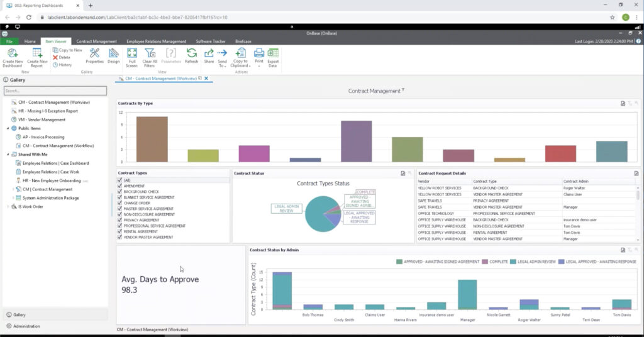The image size is (644, 337).
Task: Toggle the (All) contract types checkbox
Action: click(x=119, y=180)
